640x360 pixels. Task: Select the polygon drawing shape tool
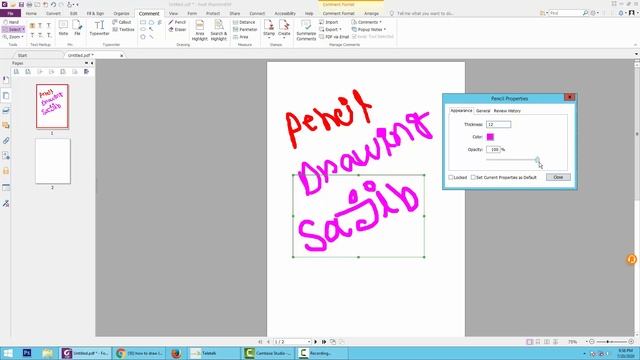[x=143, y=37]
